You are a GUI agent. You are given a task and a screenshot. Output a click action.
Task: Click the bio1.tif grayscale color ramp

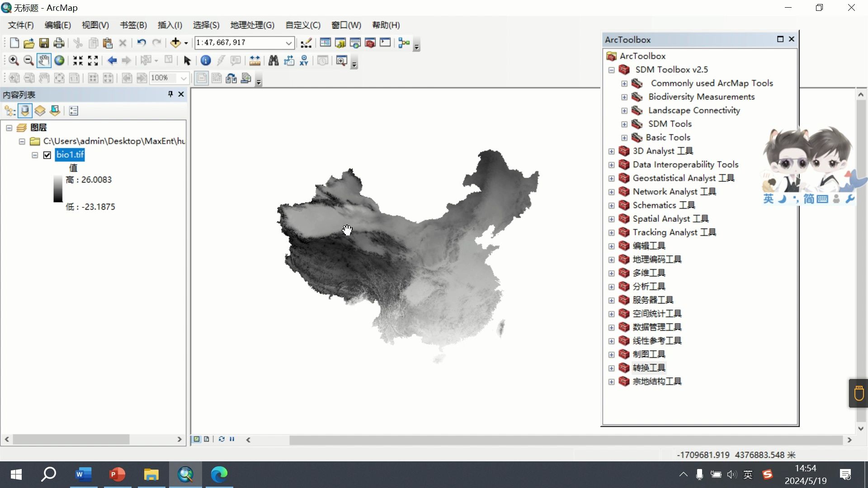coord(58,188)
